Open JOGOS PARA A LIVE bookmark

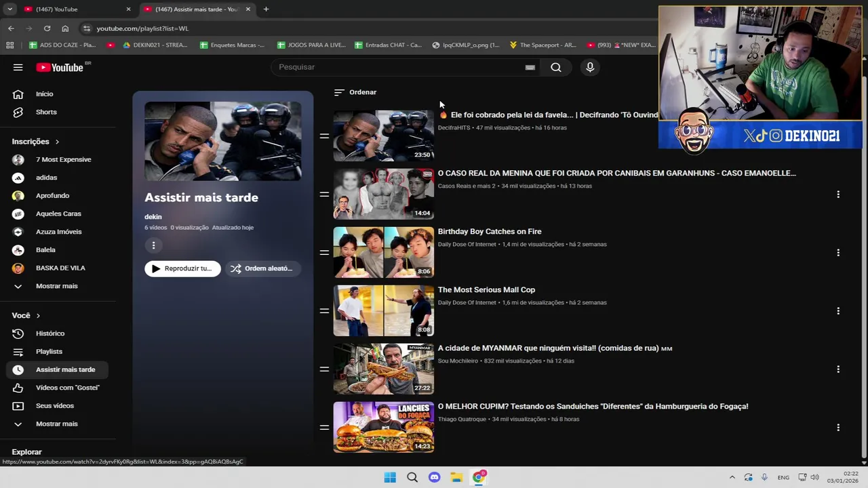coord(311,45)
